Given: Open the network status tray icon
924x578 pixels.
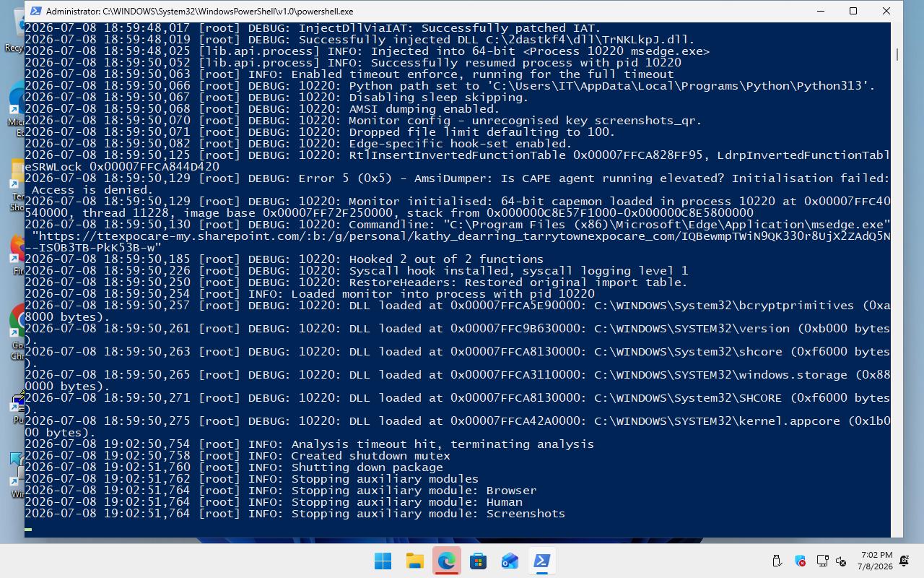Looking at the screenshot, I should [822, 561].
